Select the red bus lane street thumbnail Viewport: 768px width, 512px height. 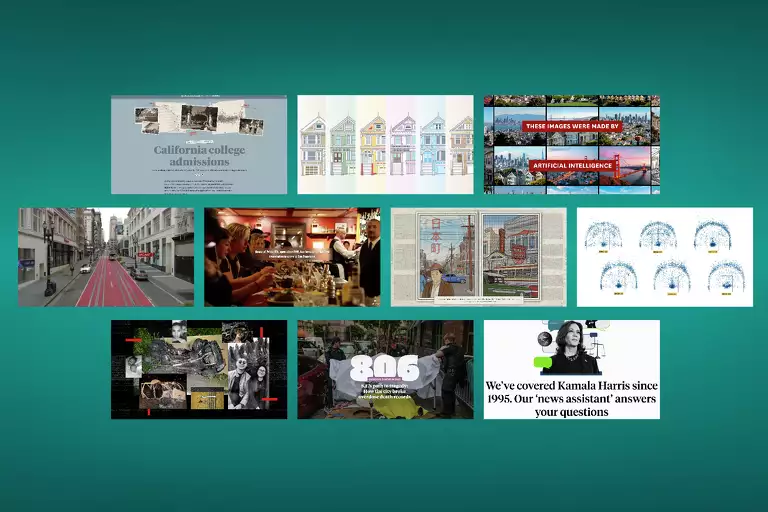[x=105, y=257]
